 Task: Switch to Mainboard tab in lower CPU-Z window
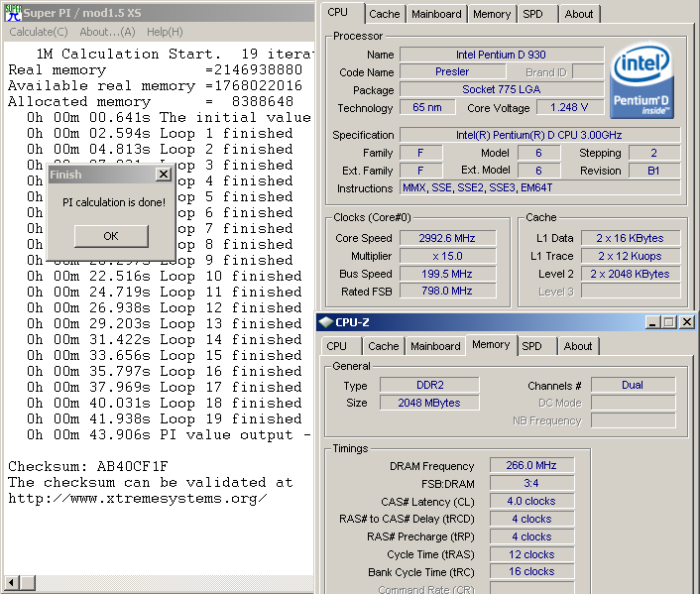tap(435, 346)
